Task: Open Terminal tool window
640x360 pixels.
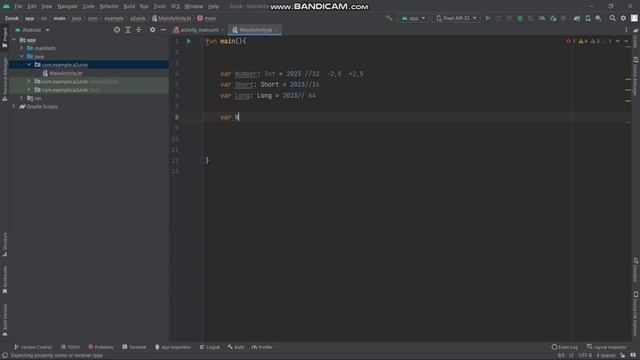Action: tap(134, 347)
